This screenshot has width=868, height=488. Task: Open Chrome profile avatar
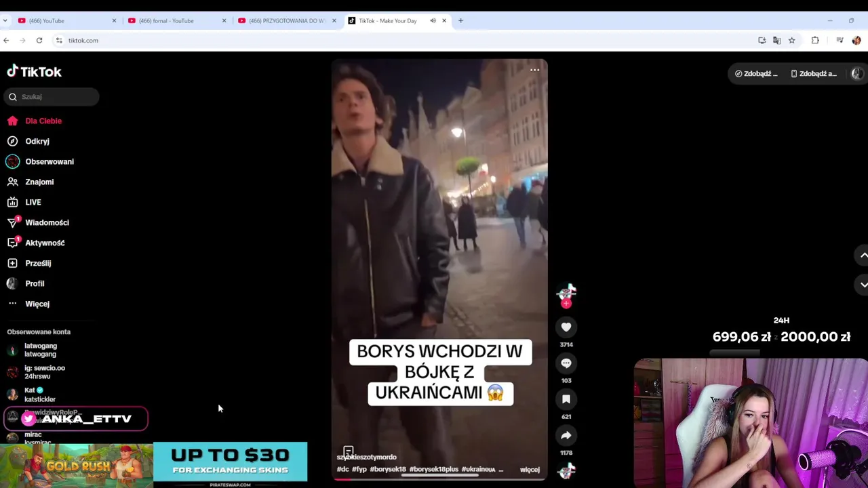point(856,41)
